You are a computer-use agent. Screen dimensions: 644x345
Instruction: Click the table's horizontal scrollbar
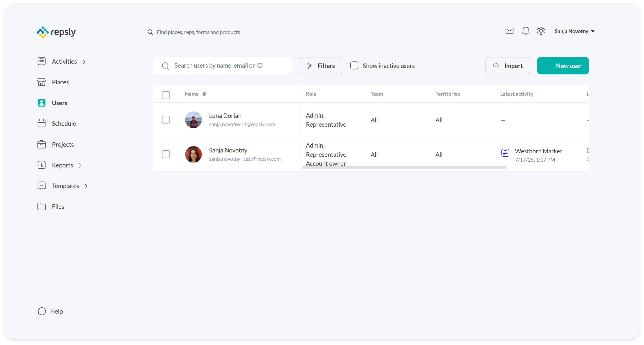pyautogui.click(x=404, y=168)
